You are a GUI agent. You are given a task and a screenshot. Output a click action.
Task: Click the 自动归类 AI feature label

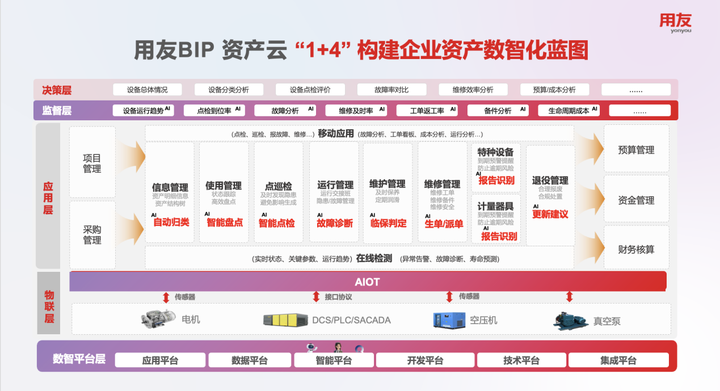click(171, 222)
